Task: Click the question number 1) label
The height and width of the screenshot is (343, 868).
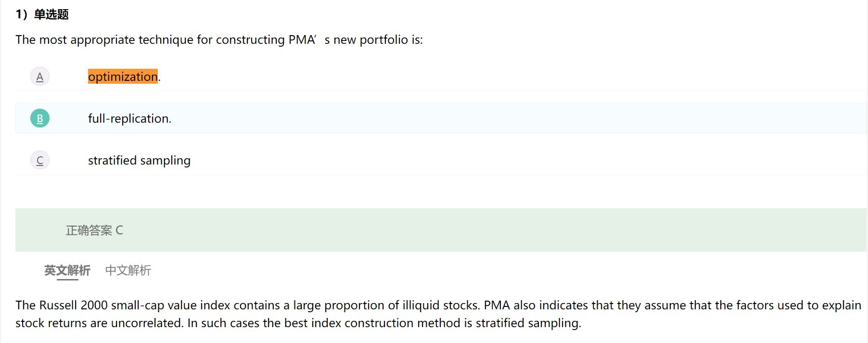Action: pyautogui.click(x=22, y=14)
